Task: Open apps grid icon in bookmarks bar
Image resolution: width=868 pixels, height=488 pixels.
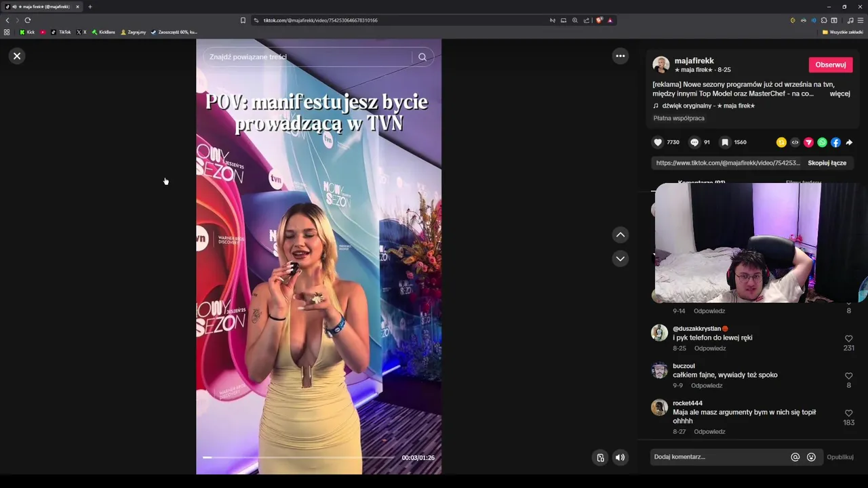Action: point(7,32)
